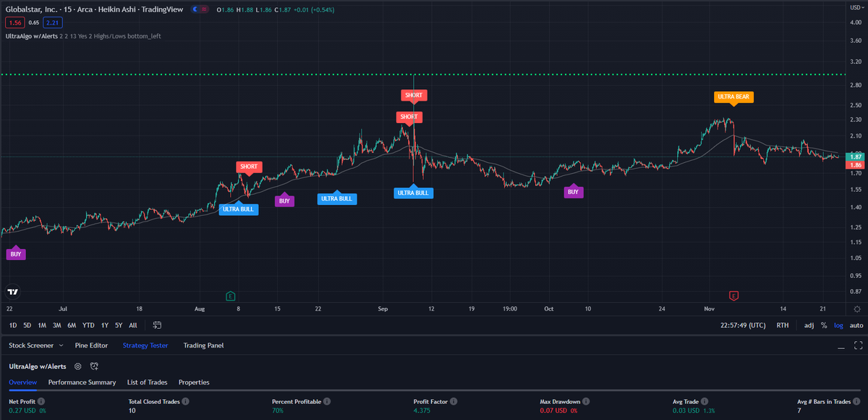Open the List of Trades tab
Image resolution: width=868 pixels, height=420 pixels.
pos(147,382)
